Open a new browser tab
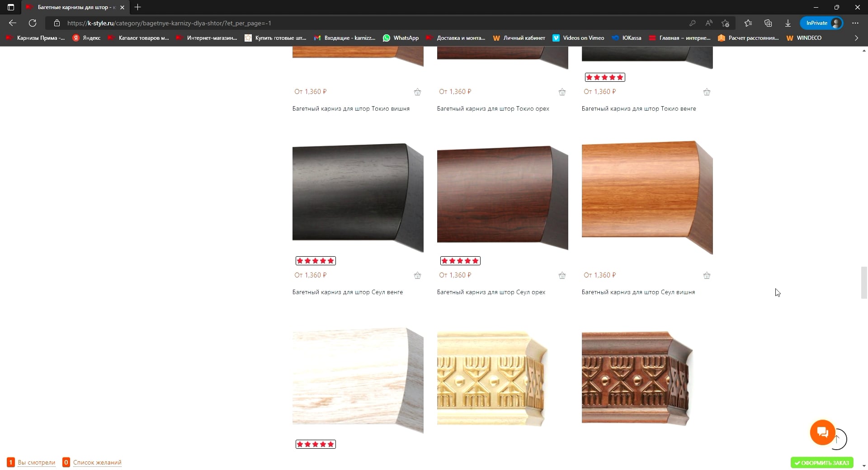The image size is (868, 470). [x=138, y=7]
